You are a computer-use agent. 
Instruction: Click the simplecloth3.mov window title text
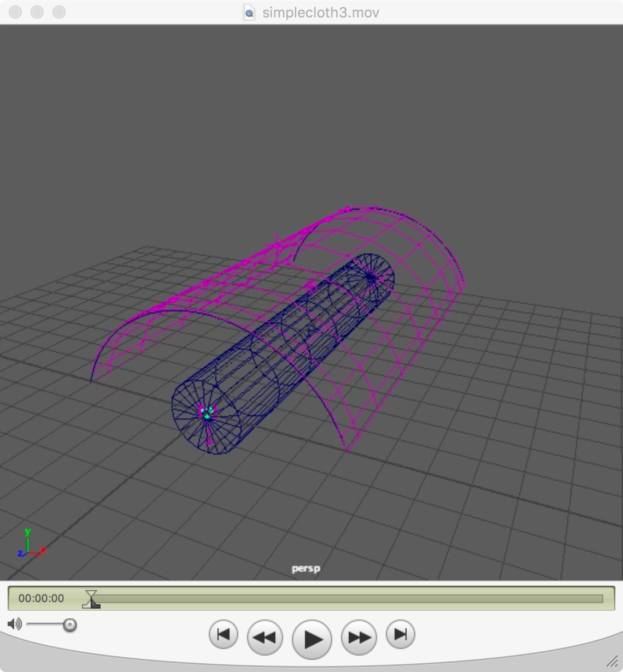(x=320, y=13)
